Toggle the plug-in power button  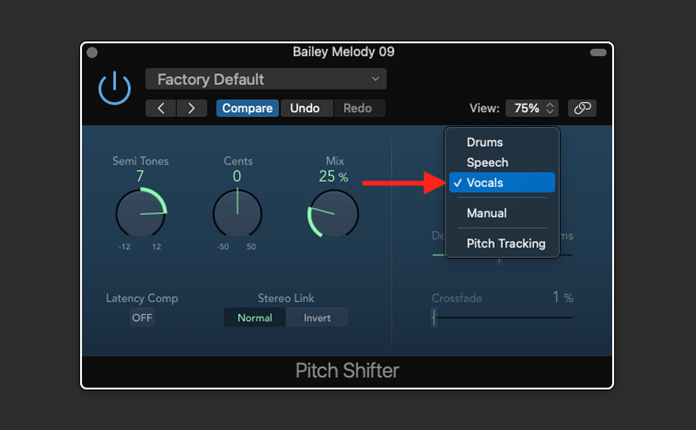coord(114,89)
